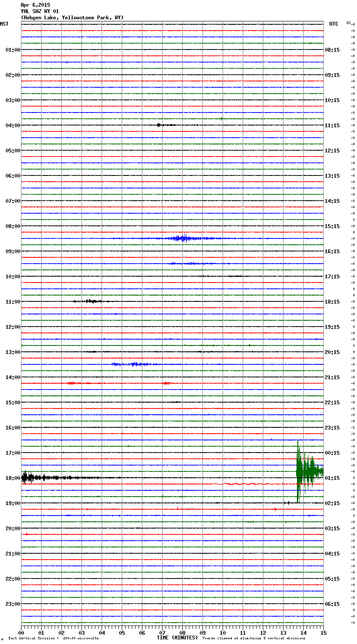This screenshot has width=357, height=644.
Task: Click minute tick 15 on the bottom axis
Action: click(323, 633)
